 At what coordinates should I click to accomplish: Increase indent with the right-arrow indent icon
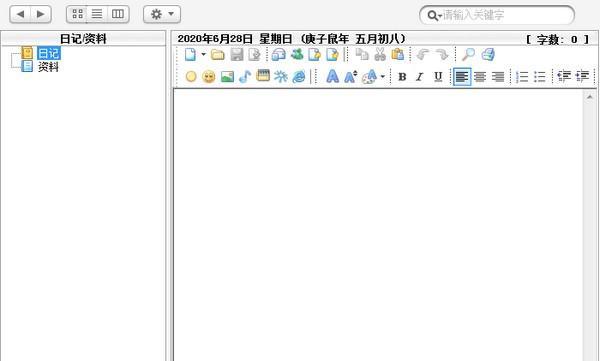(x=582, y=77)
